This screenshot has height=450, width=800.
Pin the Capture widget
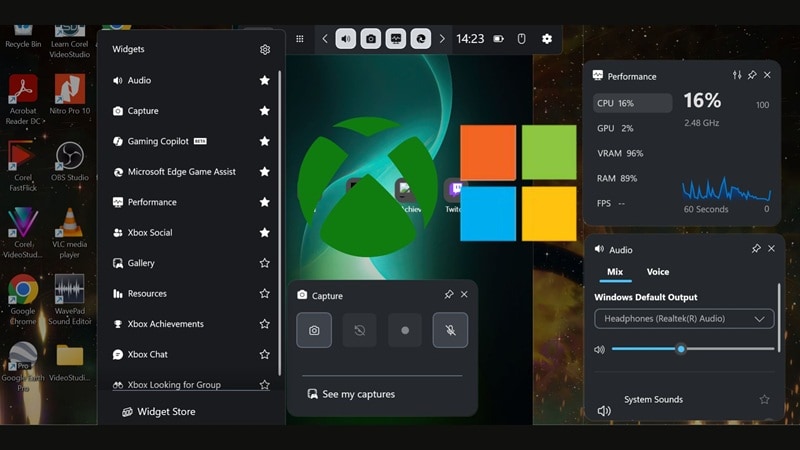[x=448, y=294]
